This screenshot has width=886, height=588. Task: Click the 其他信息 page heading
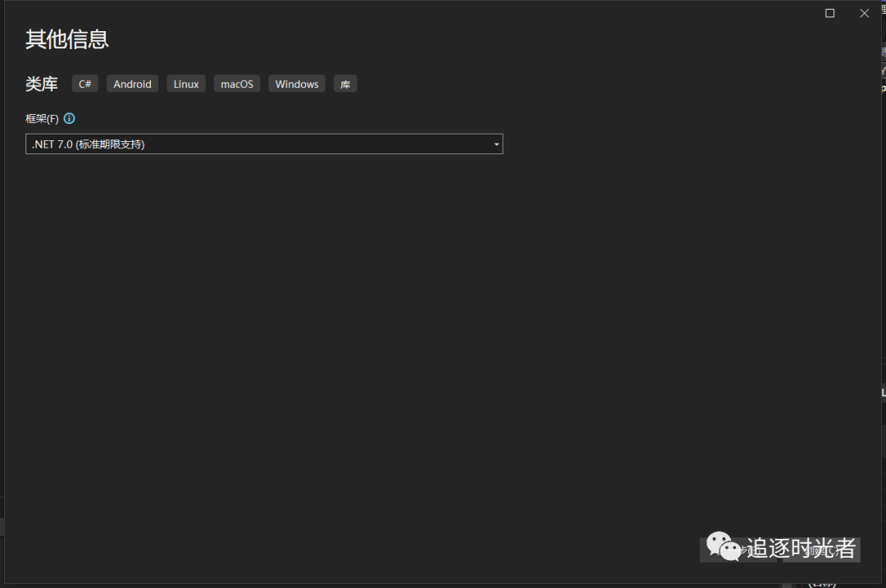pyautogui.click(x=66, y=39)
